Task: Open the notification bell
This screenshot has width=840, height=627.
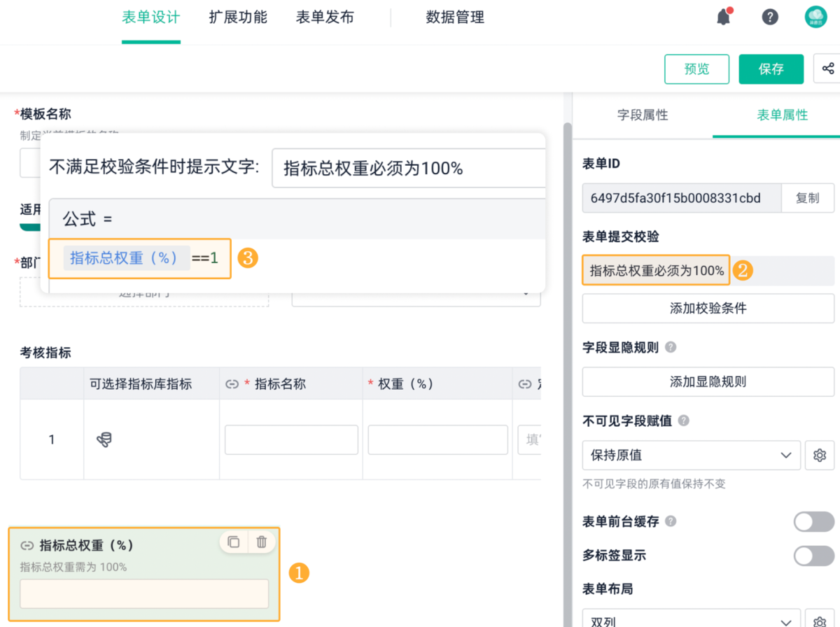Action: (x=724, y=17)
